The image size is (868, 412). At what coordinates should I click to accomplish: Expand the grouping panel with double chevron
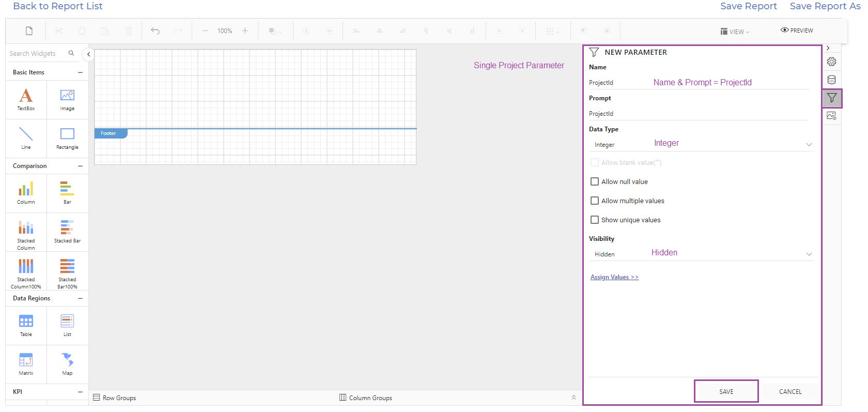pos(574,398)
